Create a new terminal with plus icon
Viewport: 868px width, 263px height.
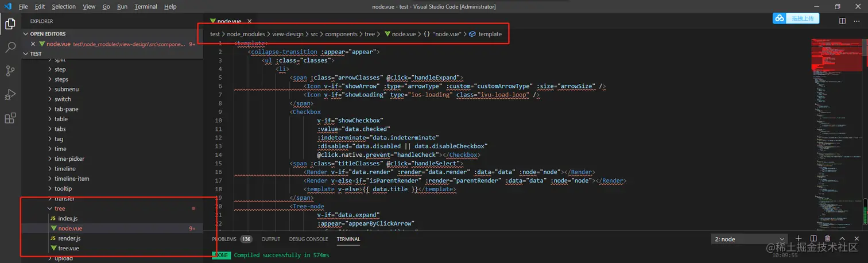[x=799, y=238]
